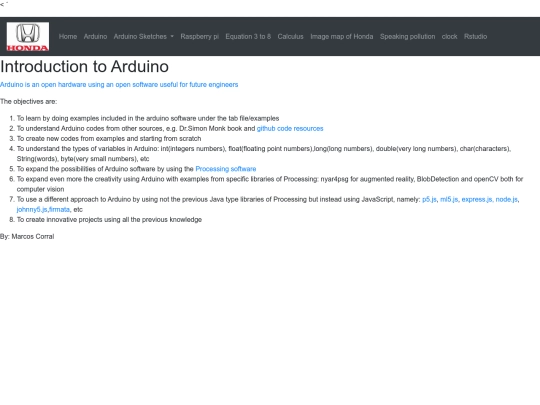
Task: Select Equation 3 to 8 in navbar
Action: pos(248,37)
